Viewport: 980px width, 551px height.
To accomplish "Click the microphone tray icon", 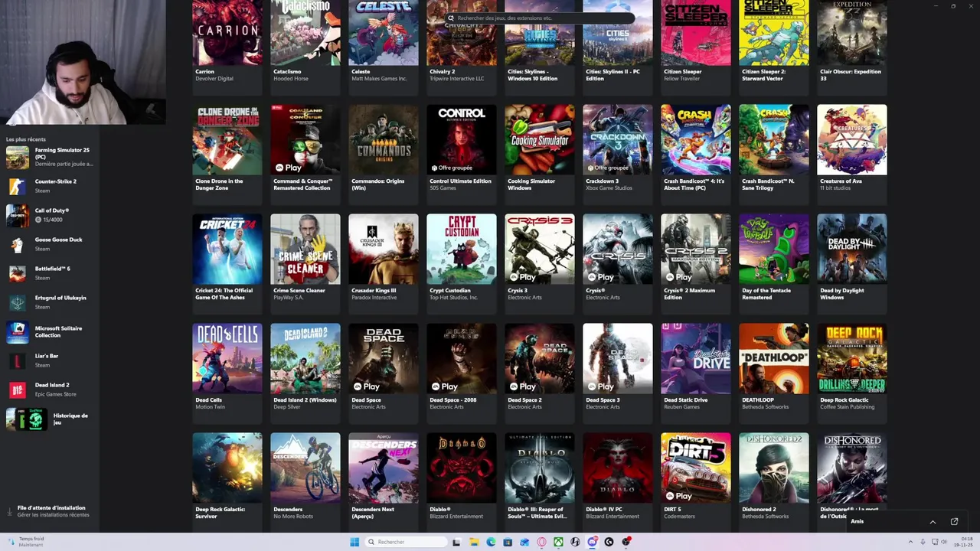I will [x=923, y=542].
